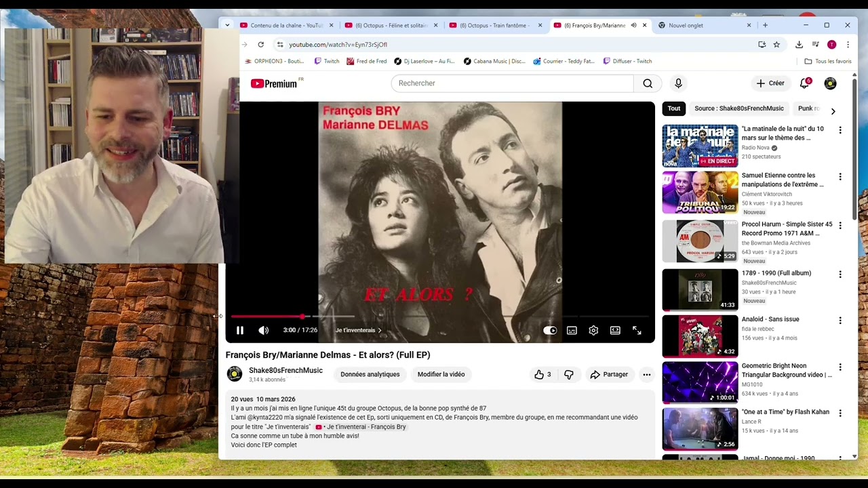Open the 'Je t'inventerai - François Bry' link
The image size is (868, 488).
[360, 427]
